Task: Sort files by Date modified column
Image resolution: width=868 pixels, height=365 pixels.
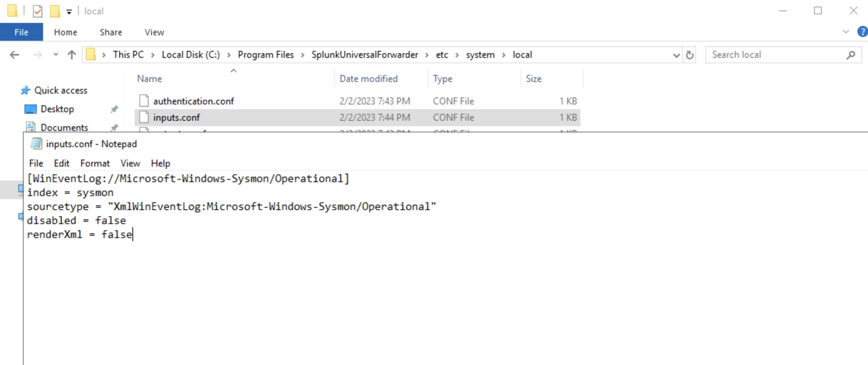Action: click(x=368, y=79)
